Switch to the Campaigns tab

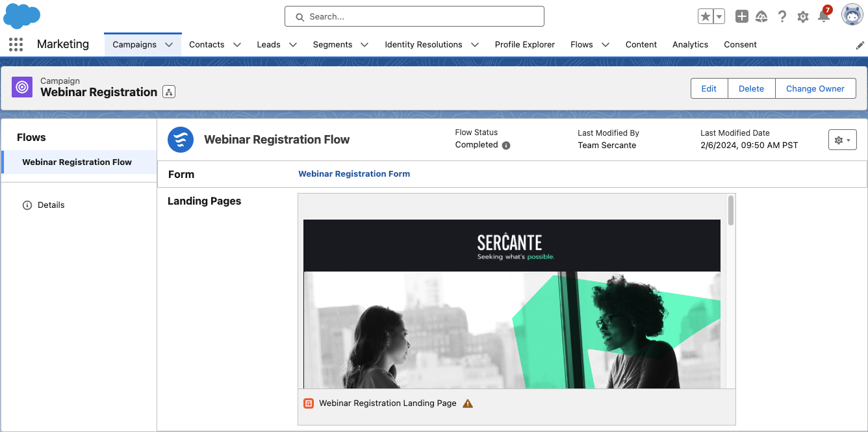coord(134,45)
